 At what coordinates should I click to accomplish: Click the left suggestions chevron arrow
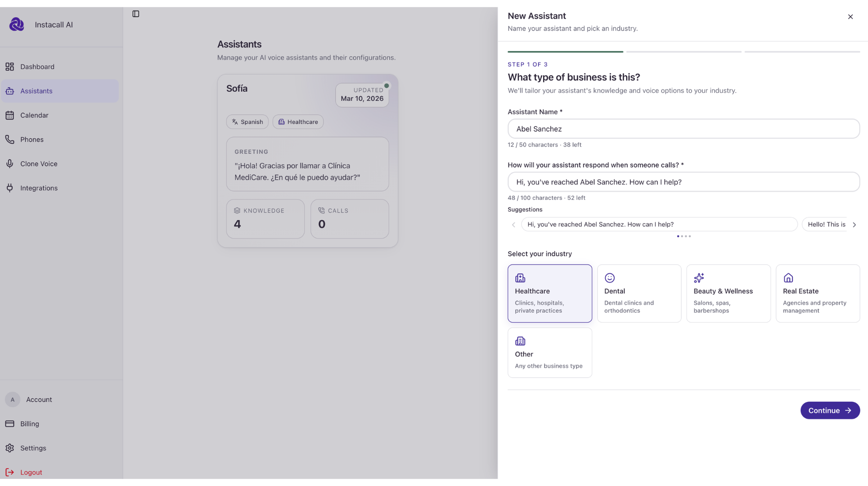tap(513, 224)
